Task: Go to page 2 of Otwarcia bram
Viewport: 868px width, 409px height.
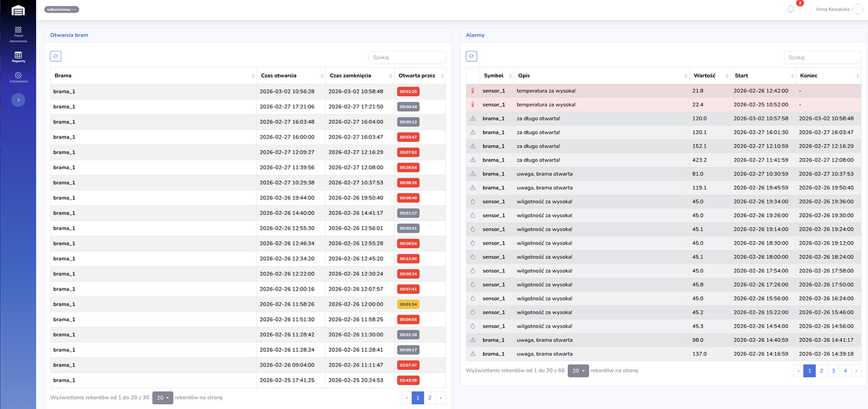Action: point(429,397)
